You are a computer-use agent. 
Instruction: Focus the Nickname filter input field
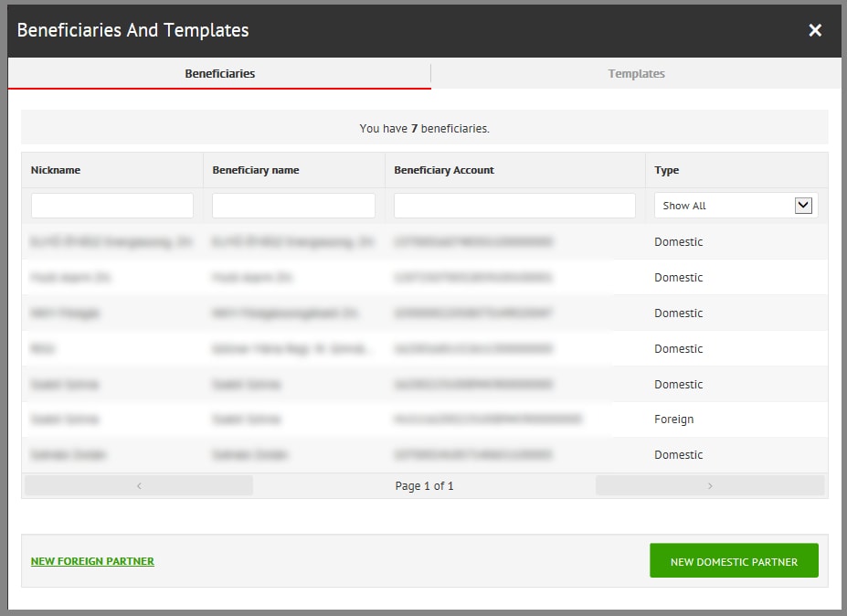pos(112,206)
